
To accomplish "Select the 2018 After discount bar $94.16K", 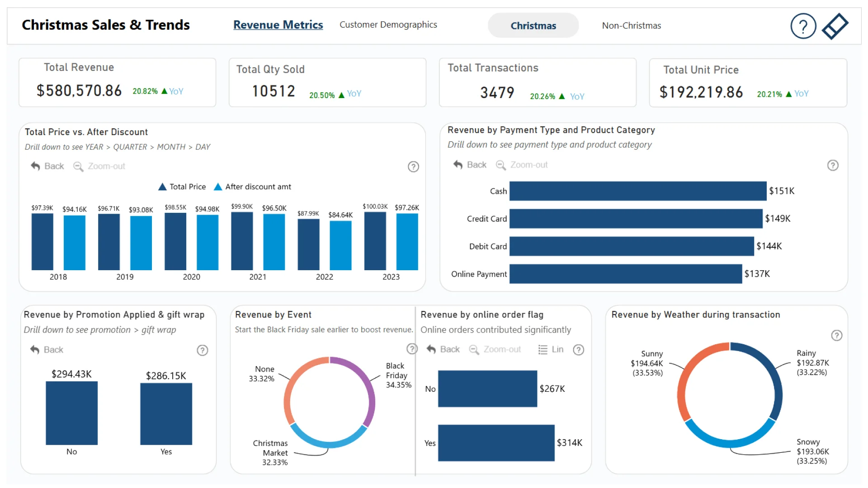I will pos(75,243).
